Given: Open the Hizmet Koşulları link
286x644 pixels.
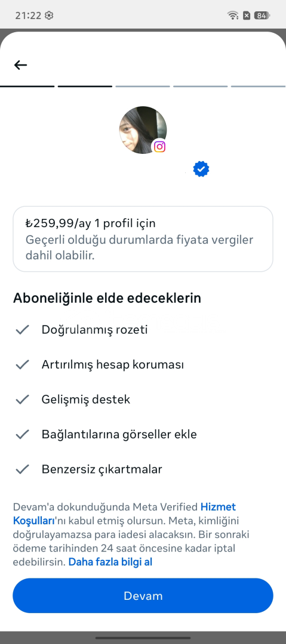Looking at the screenshot, I should click(x=124, y=514).
